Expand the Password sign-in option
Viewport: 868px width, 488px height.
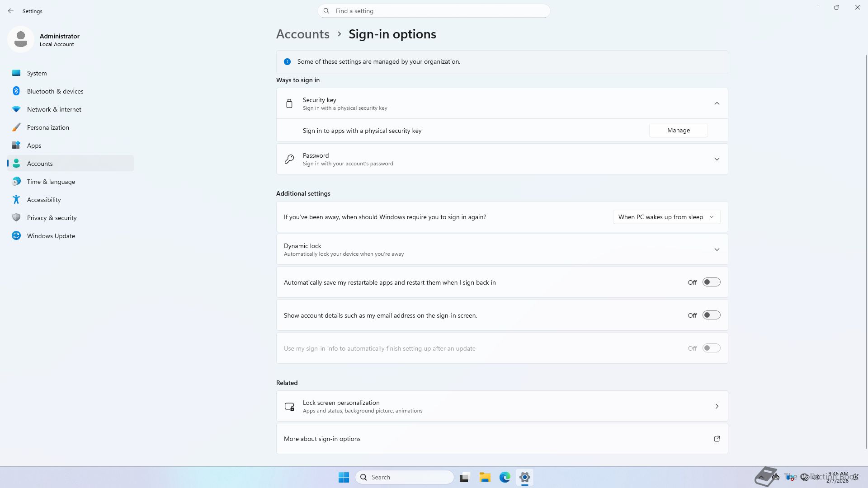click(717, 159)
